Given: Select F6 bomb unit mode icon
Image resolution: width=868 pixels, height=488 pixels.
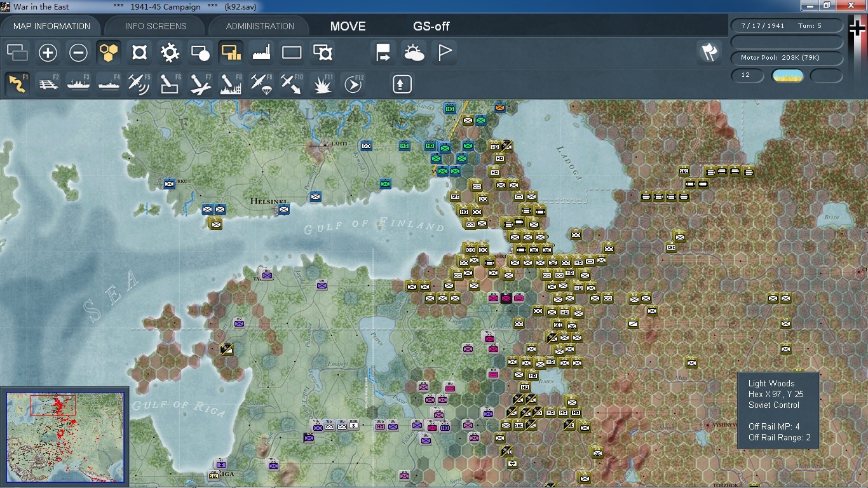Looking at the screenshot, I should pyautogui.click(x=170, y=84).
